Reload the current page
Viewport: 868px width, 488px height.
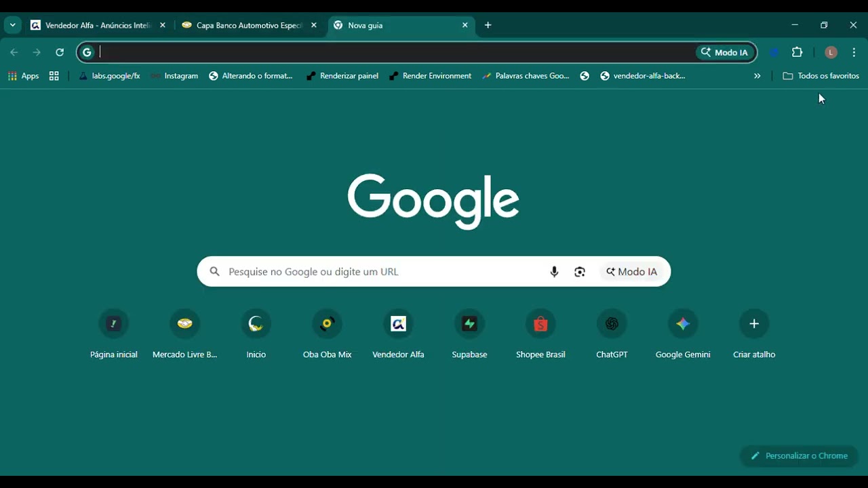tap(60, 52)
